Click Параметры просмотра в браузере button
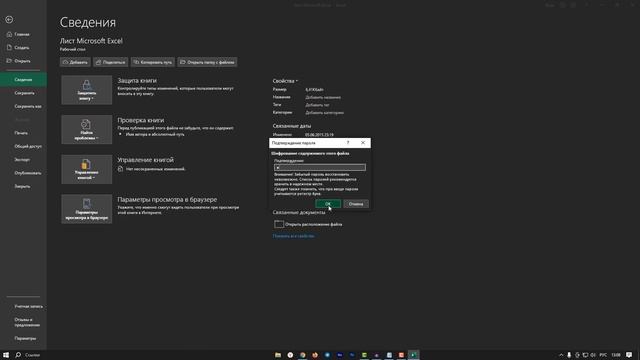This screenshot has height=360, width=640. (x=87, y=209)
